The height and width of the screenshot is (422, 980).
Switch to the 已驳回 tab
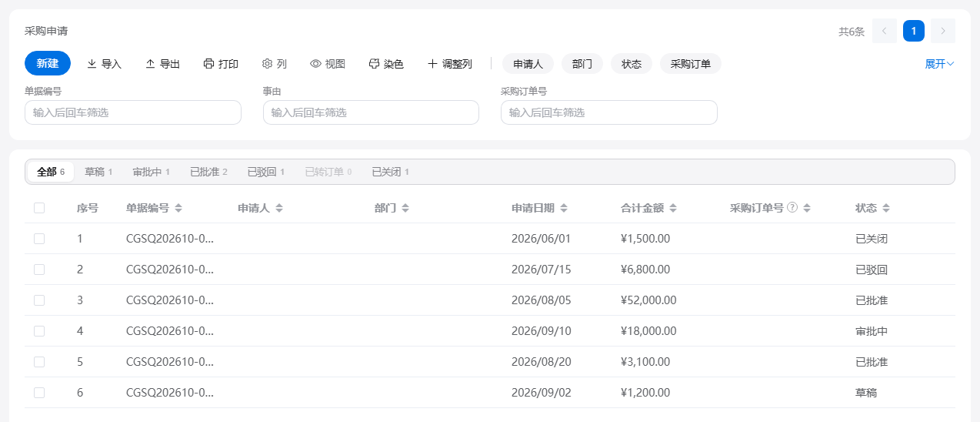(265, 172)
